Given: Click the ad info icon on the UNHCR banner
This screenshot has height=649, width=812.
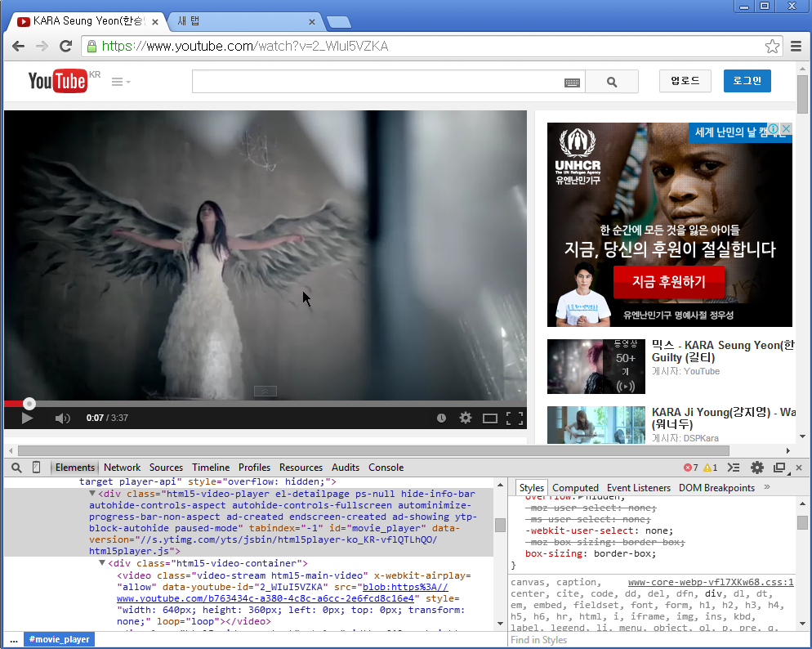Looking at the screenshot, I should (774, 128).
